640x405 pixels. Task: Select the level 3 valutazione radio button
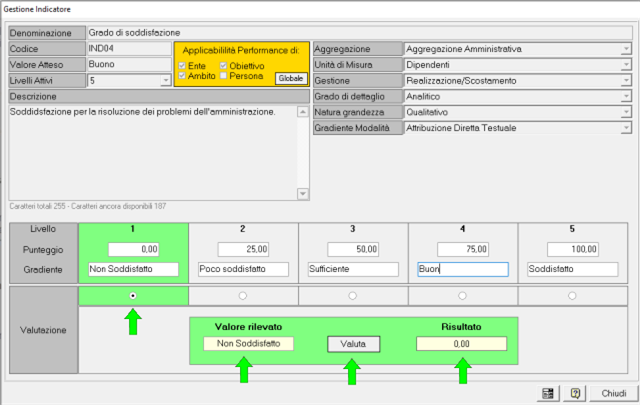(352, 296)
